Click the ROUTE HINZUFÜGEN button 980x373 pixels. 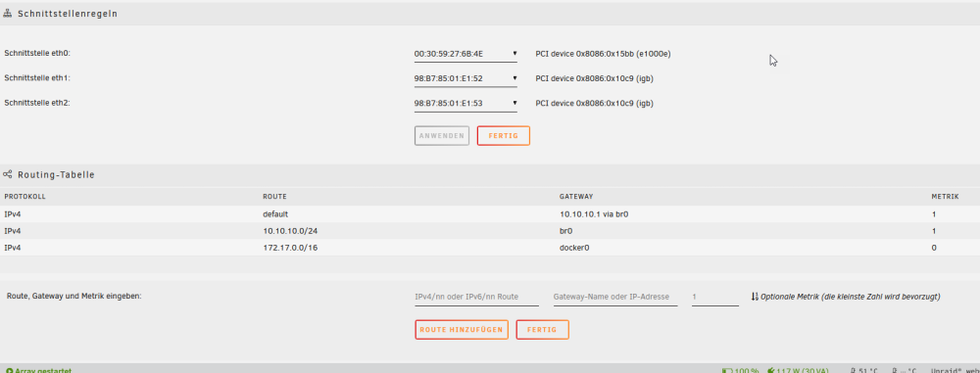point(462,329)
